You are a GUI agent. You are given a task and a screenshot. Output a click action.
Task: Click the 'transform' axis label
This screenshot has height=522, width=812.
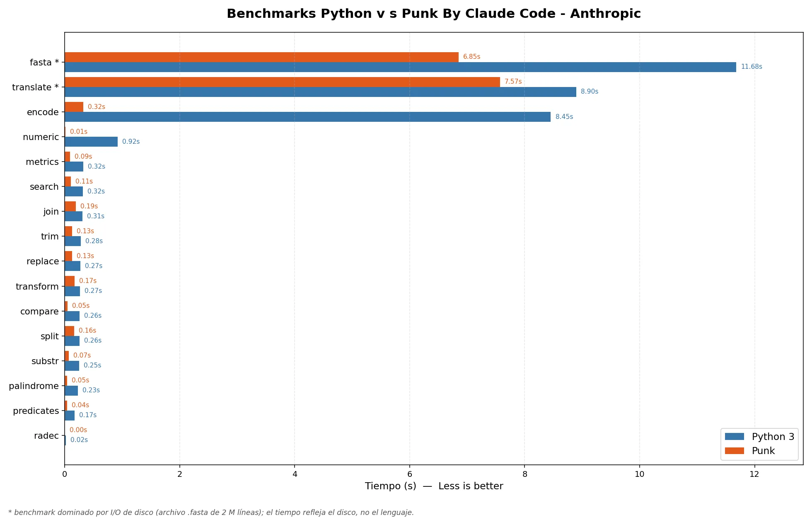pos(37,287)
